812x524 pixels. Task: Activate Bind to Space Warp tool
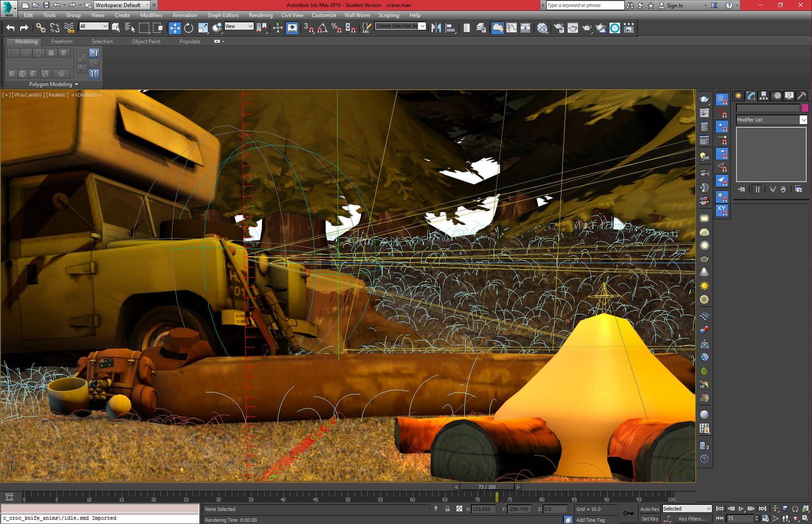click(69, 28)
